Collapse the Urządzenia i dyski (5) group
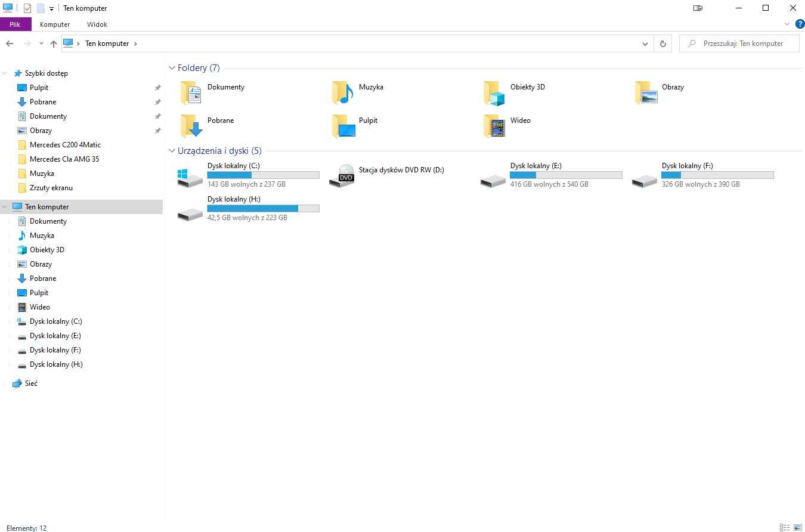This screenshot has height=532, width=805. [x=172, y=151]
